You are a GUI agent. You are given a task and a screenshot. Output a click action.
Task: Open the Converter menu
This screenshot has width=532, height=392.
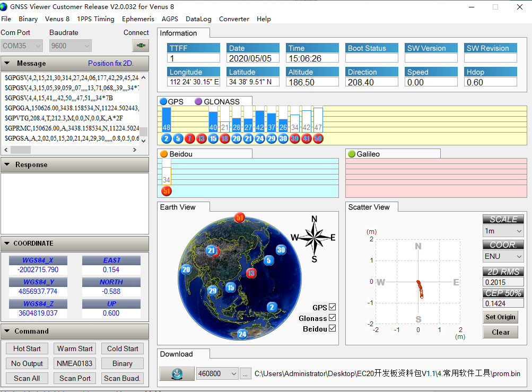(x=234, y=19)
